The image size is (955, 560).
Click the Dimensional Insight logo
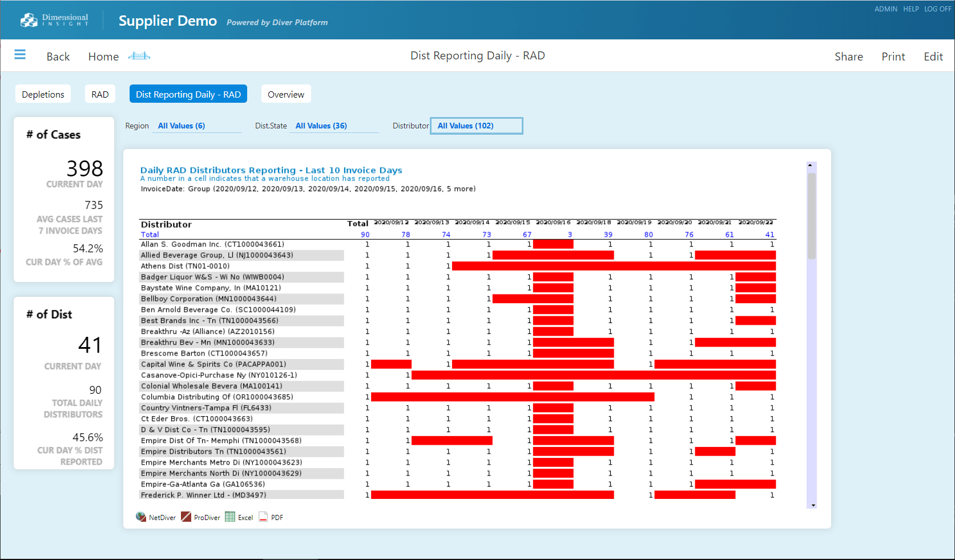pos(54,20)
